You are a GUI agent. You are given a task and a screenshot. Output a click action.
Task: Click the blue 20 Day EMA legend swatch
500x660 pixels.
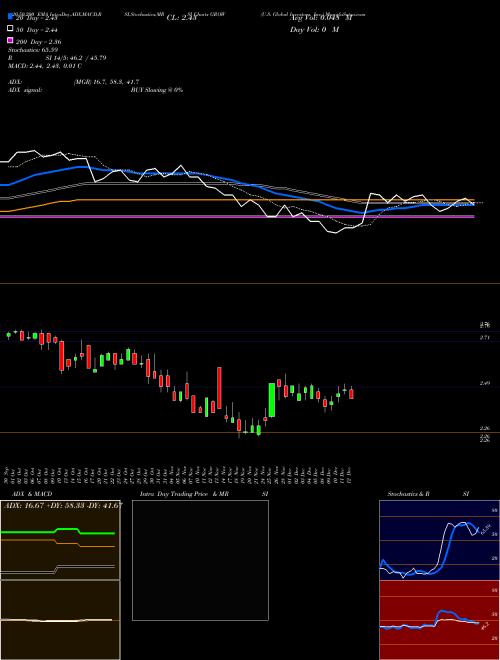(10, 16)
